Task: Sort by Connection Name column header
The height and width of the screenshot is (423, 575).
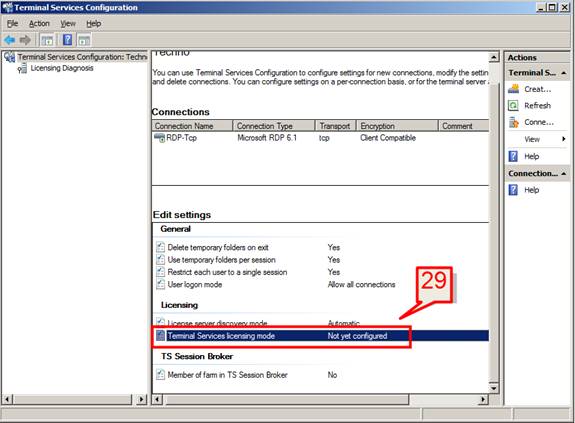Action: coord(192,126)
